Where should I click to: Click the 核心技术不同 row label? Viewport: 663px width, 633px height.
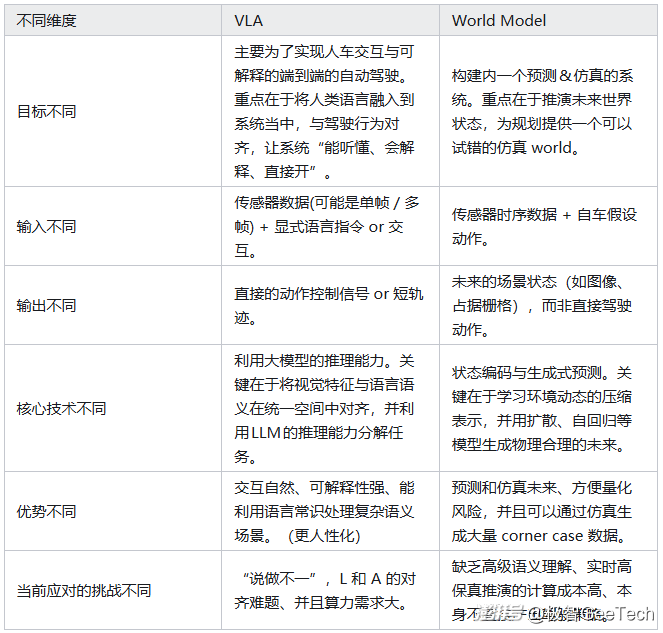pyautogui.click(x=62, y=409)
